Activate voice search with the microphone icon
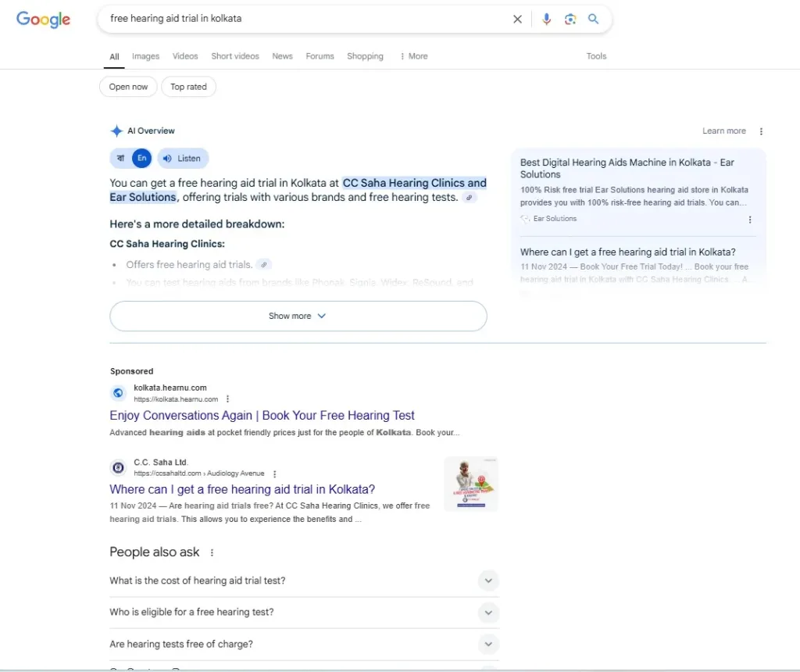Screen dimensions: 800x672 point(546,19)
